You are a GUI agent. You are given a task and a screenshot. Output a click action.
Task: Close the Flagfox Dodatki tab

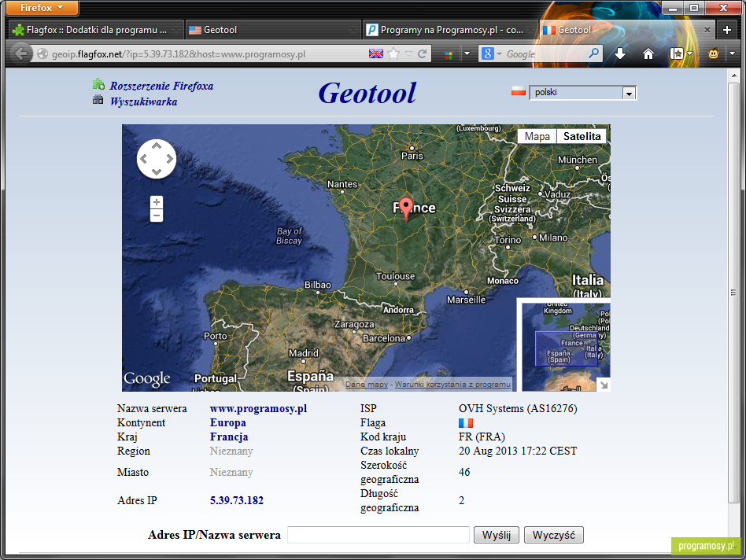click(175, 30)
